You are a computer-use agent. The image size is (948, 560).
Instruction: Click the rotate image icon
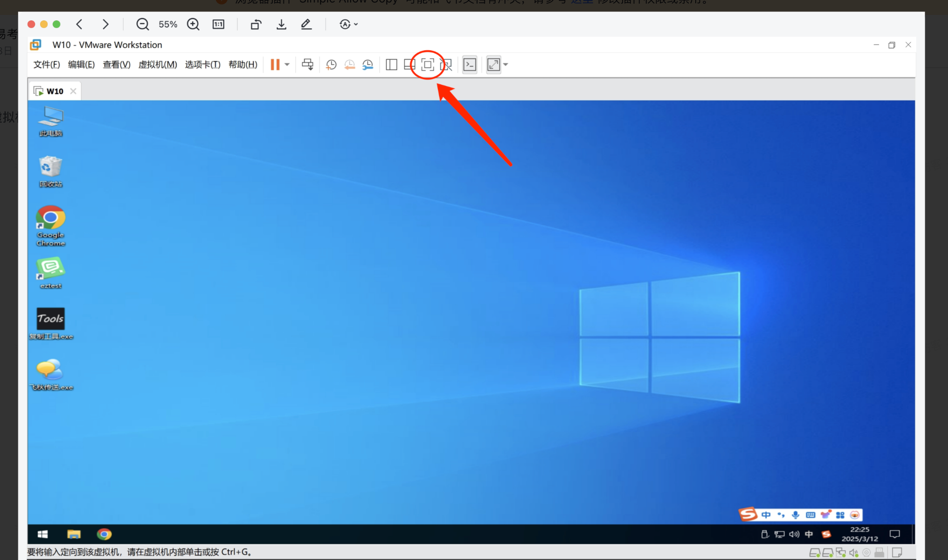[256, 24]
